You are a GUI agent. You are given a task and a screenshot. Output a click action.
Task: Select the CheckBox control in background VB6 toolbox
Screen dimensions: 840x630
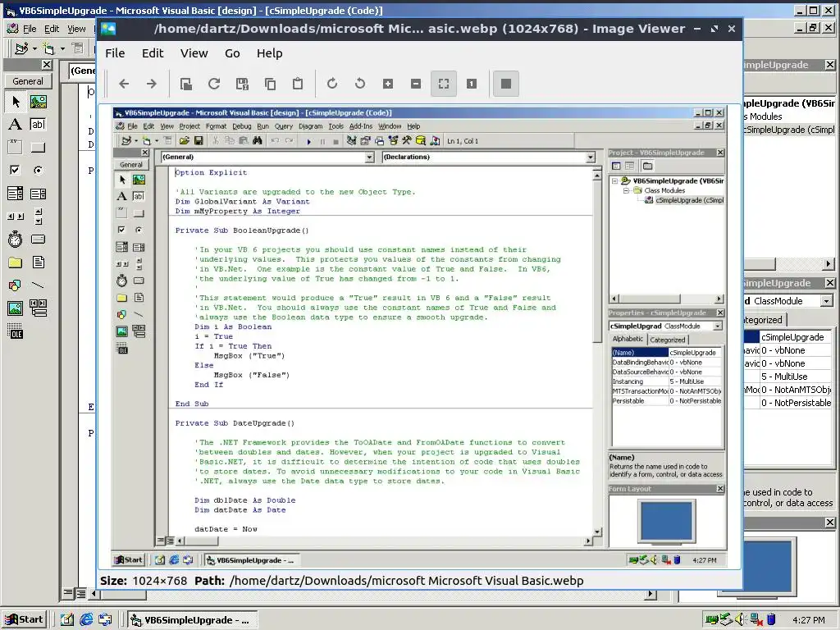click(16, 171)
